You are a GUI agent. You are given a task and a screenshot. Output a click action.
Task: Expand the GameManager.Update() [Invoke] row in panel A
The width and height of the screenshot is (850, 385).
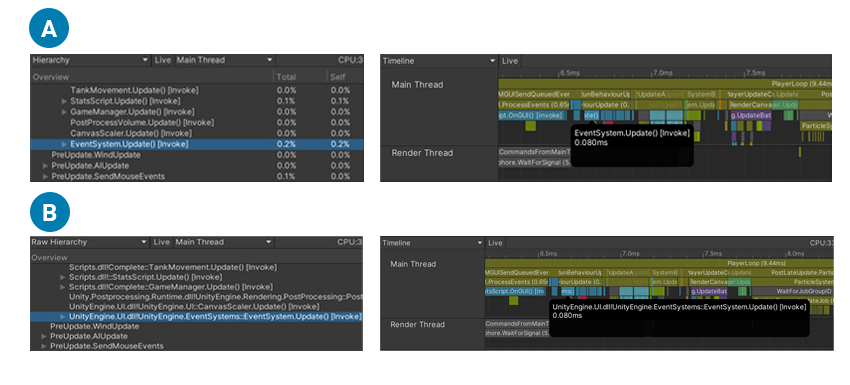[x=65, y=112]
